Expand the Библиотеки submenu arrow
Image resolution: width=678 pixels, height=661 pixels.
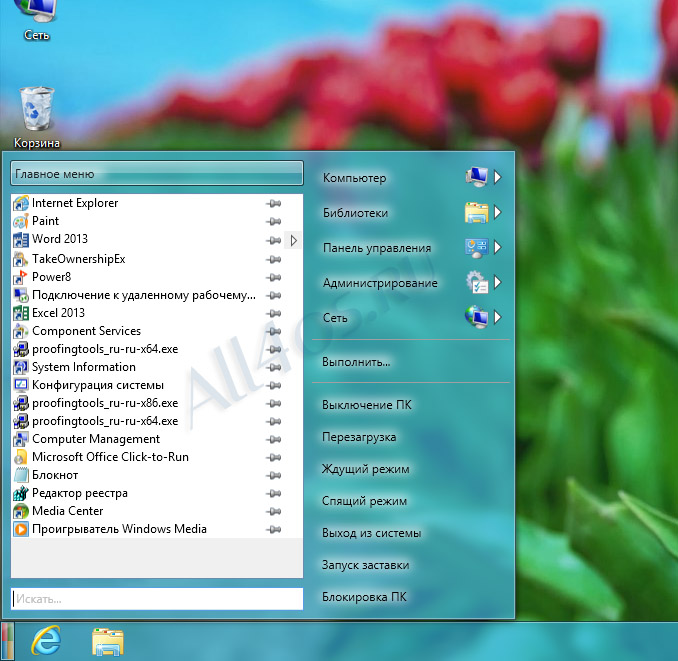point(498,212)
